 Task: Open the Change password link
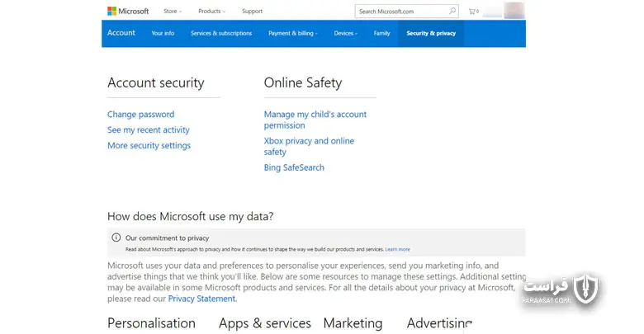(141, 114)
